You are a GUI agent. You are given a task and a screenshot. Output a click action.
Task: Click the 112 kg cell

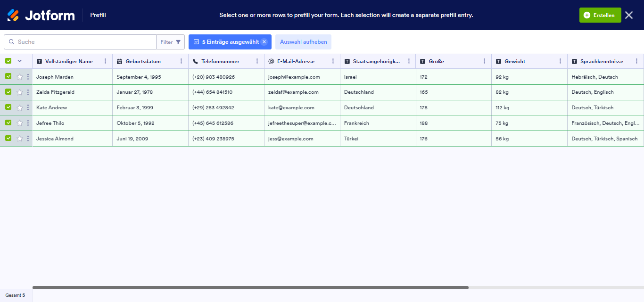coord(529,108)
